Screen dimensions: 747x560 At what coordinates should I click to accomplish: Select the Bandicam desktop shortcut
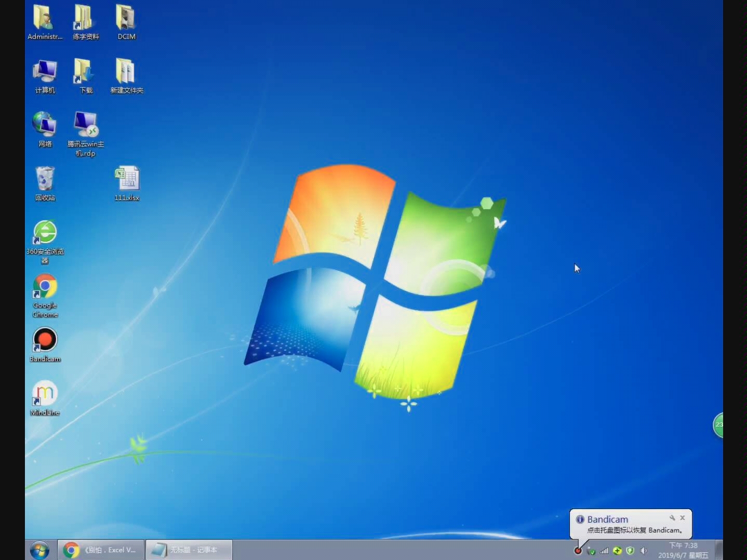point(45,344)
